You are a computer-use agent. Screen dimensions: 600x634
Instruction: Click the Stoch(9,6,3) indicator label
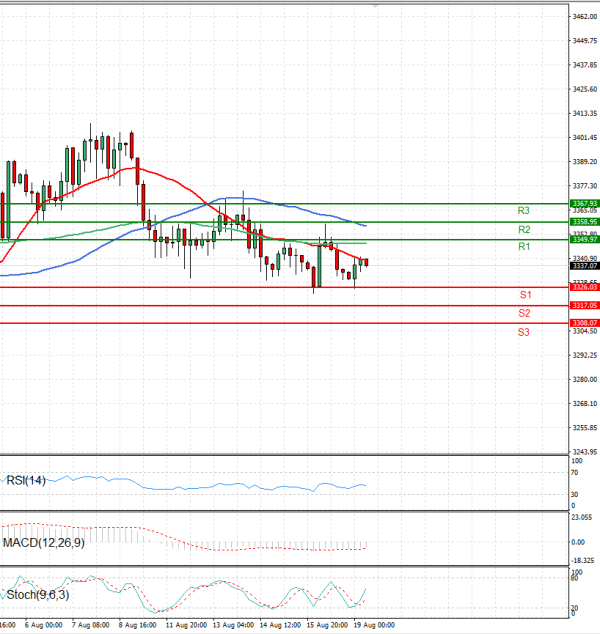(38, 595)
